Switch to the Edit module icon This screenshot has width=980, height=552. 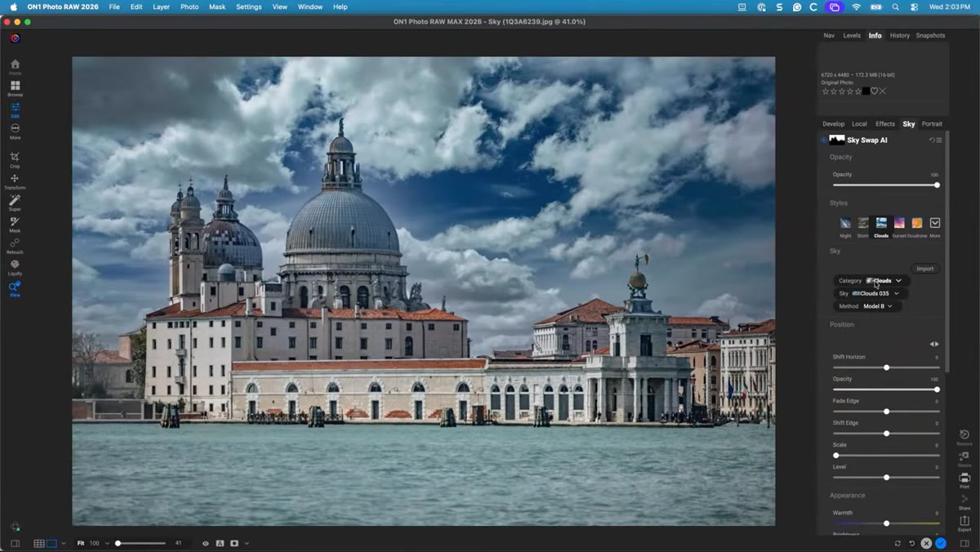pos(15,109)
